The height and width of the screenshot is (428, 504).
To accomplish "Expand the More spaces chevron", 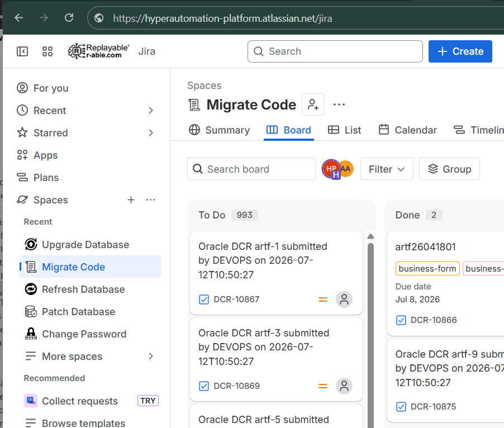I will [151, 356].
